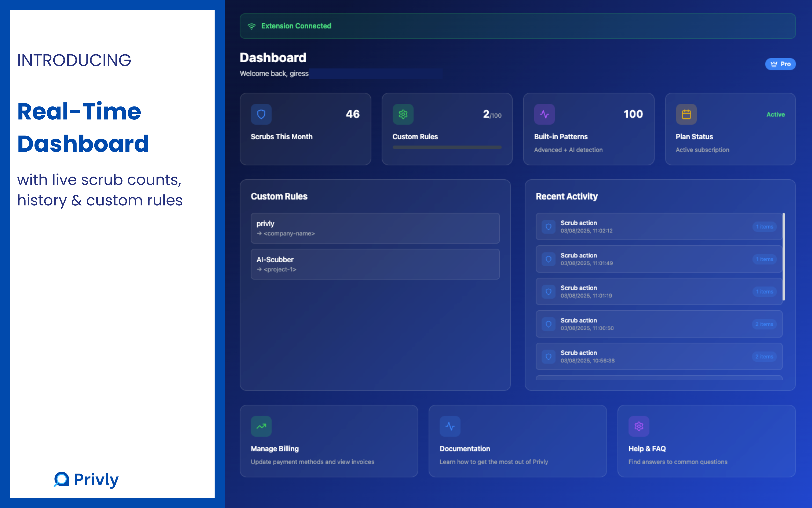The image size is (812, 508).
Task: Click 'Welcome back, giress' text
Action: point(274,74)
